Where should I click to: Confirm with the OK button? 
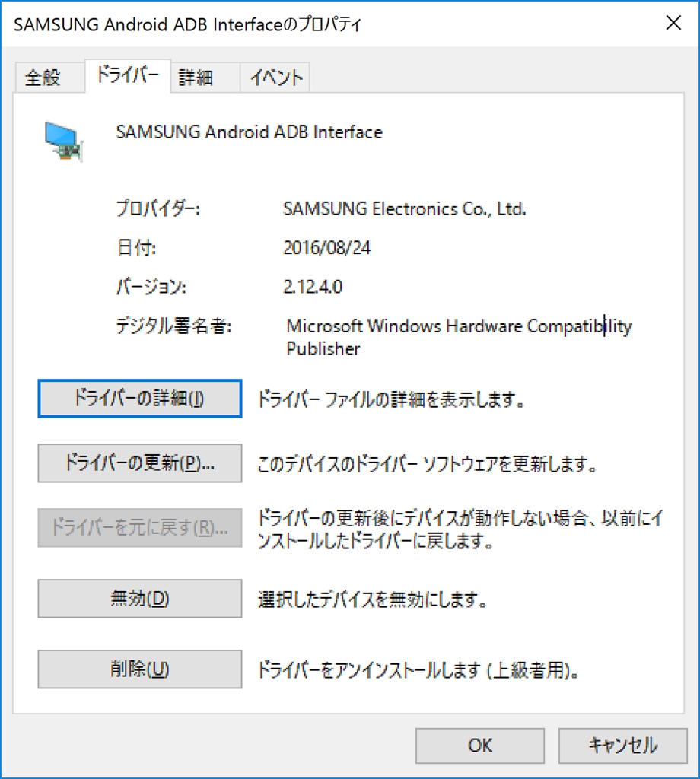(x=480, y=746)
